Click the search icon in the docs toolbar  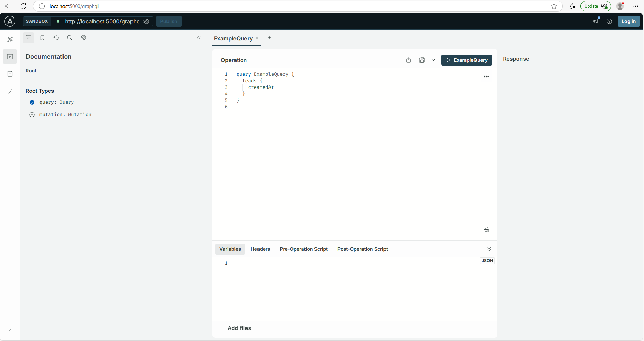[70, 38]
